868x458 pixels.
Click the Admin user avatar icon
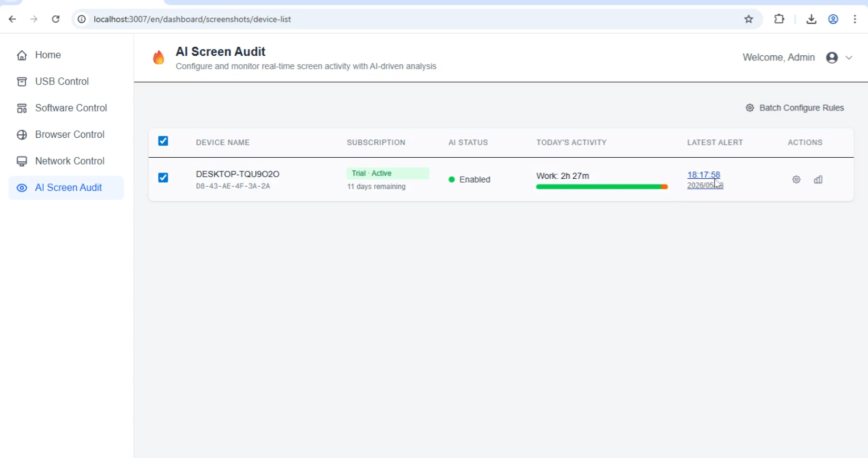point(832,58)
